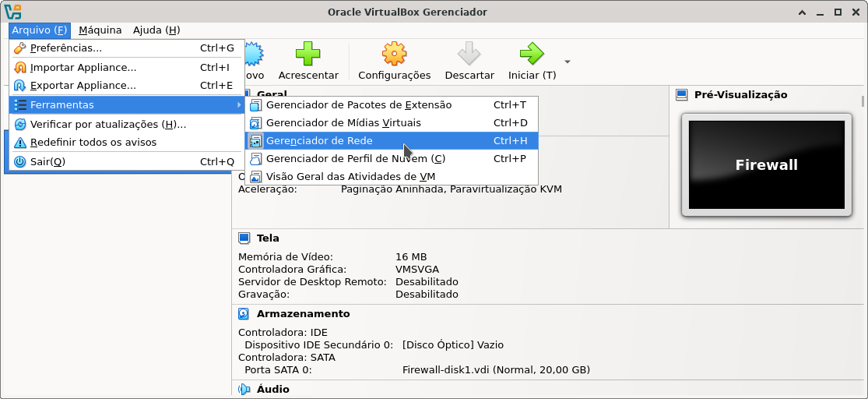
Task: Choose Gerenciador de Pacotes de Extensão
Action: [359, 105]
